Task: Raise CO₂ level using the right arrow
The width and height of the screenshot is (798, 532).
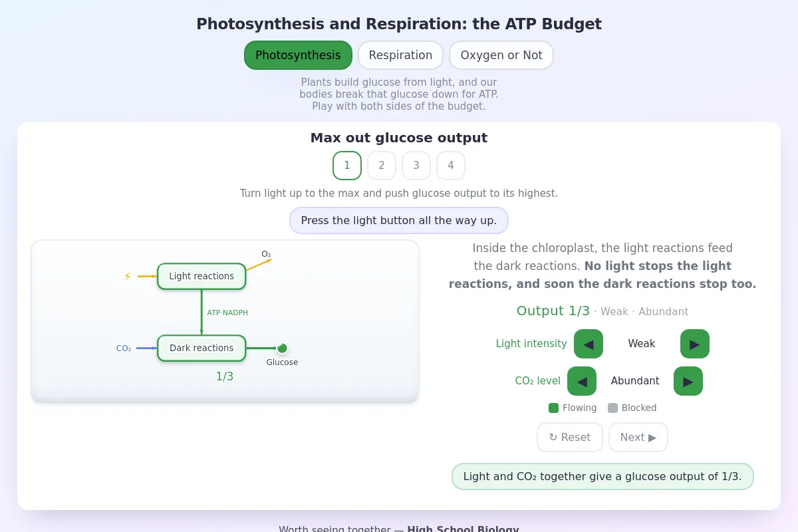Action: point(688,381)
